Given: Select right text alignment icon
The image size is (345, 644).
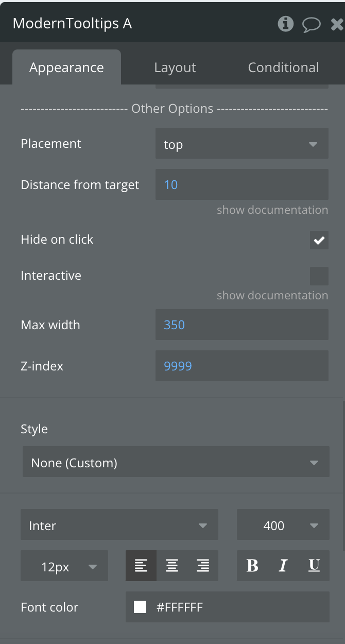Looking at the screenshot, I should click(203, 566).
